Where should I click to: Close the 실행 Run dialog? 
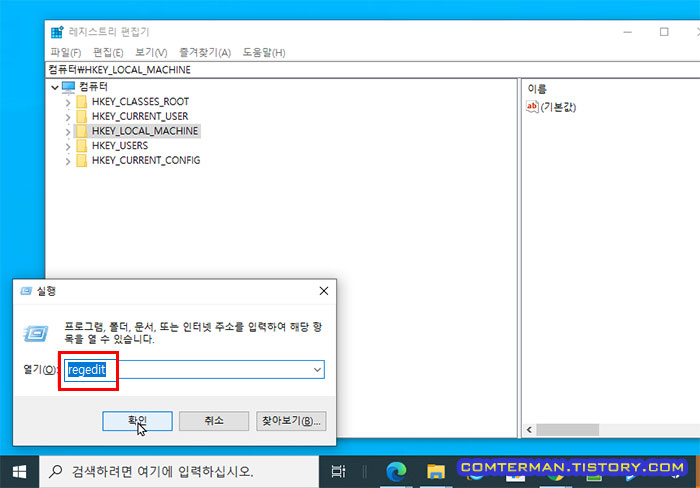(x=324, y=291)
